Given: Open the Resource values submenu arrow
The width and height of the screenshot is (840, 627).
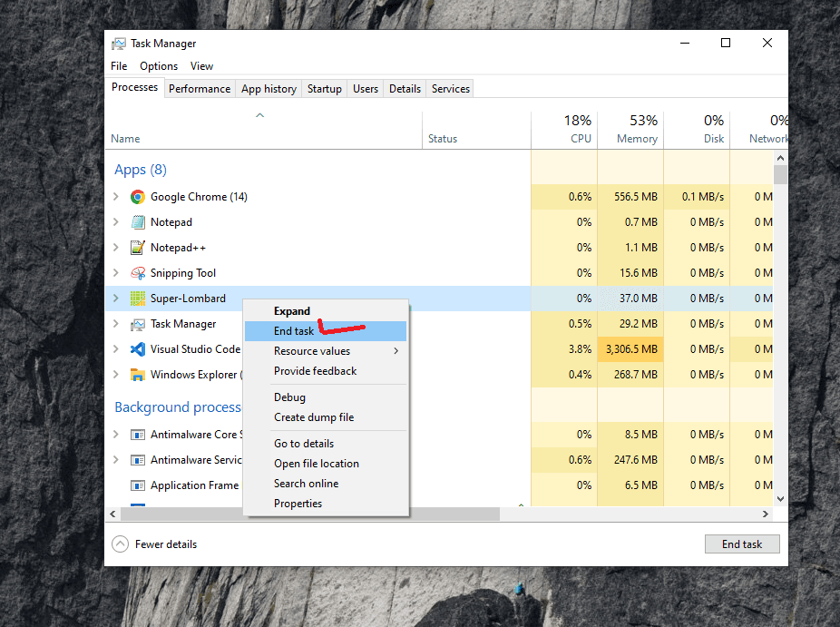Looking at the screenshot, I should coord(396,351).
